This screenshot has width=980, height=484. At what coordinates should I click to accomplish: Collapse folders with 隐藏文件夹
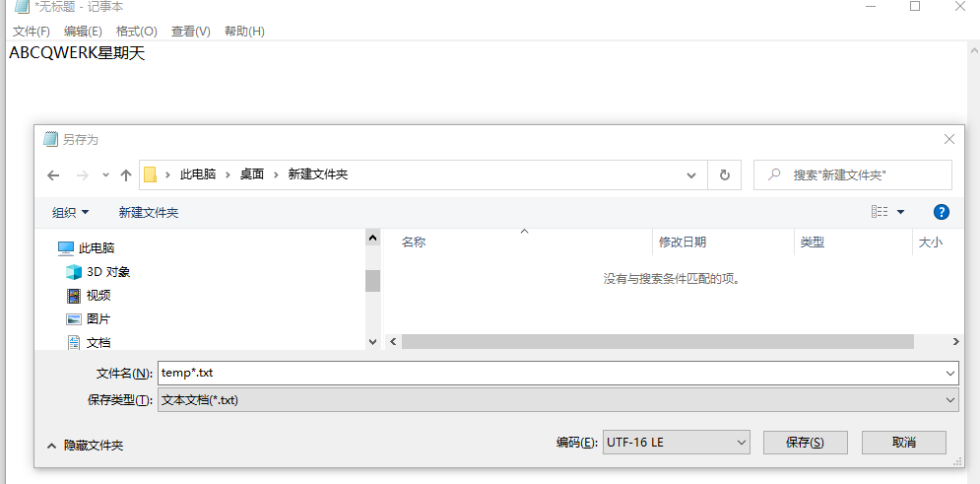coord(85,446)
